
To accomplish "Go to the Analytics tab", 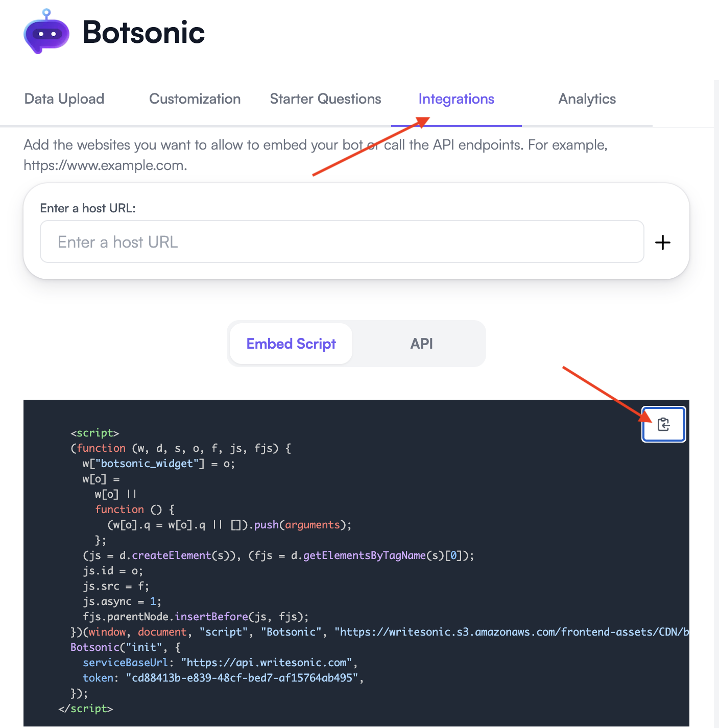I will [587, 99].
